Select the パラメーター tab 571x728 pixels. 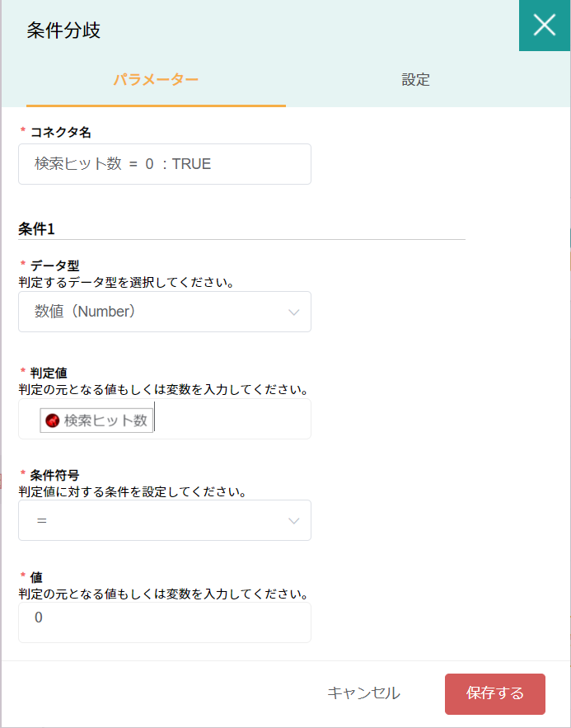(156, 80)
